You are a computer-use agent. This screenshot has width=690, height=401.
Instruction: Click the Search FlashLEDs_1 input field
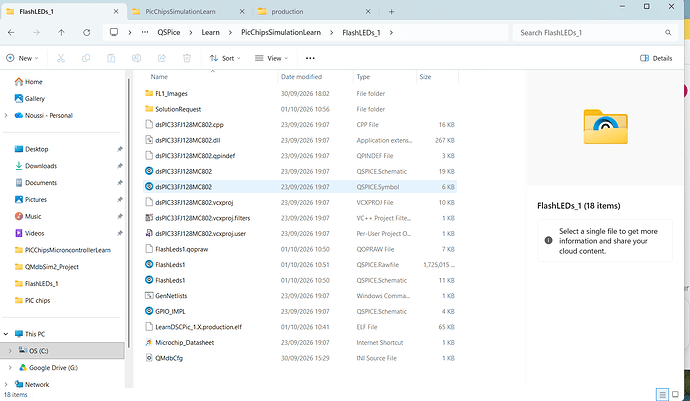tap(590, 33)
